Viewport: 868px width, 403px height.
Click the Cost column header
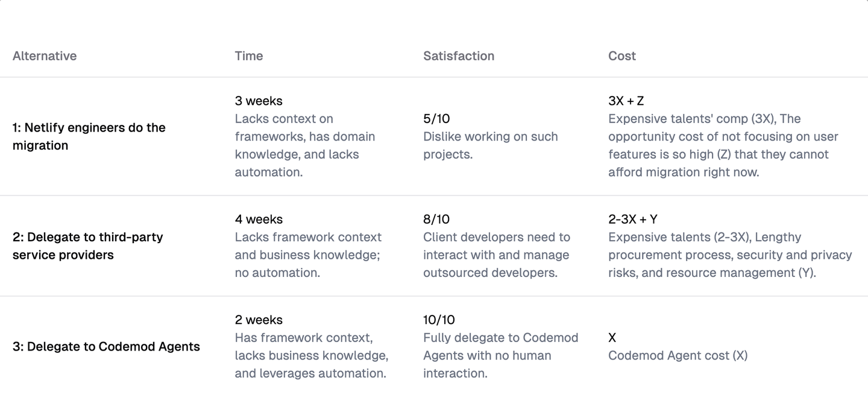click(622, 56)
